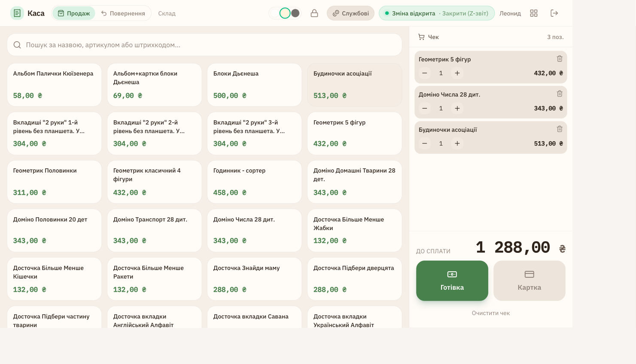Click the 3 поз. counter
The height and width of the screenshot is (364, 636).
(x=555, y=37)
